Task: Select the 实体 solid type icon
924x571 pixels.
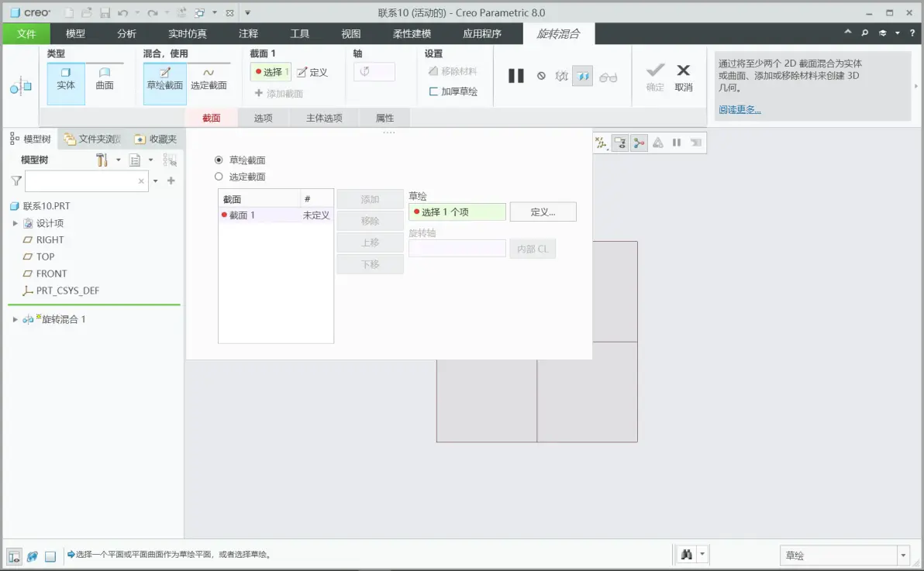Action: (66, 79)
